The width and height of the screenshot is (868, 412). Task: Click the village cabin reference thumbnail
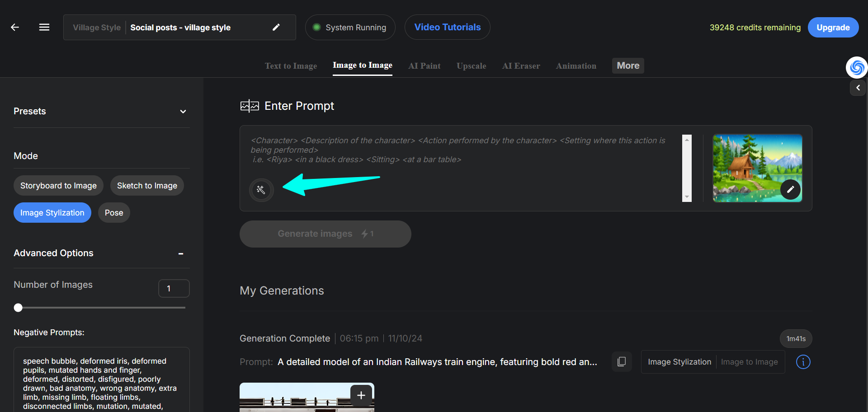pos(757,168)
